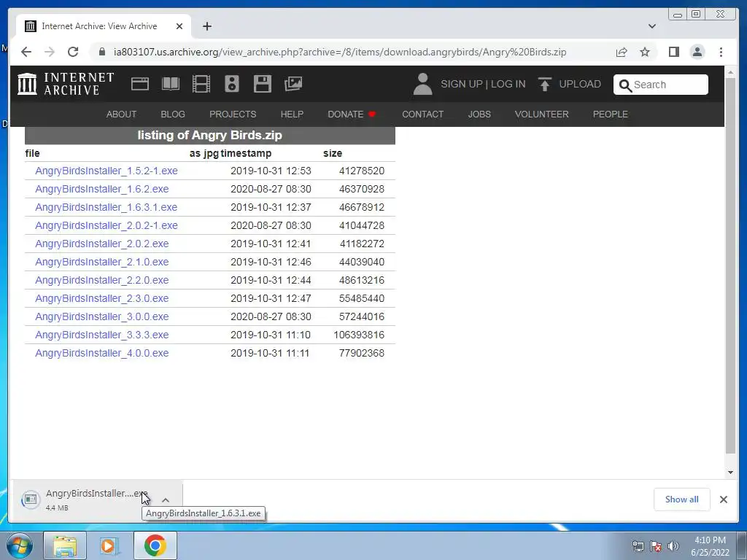Download AngryBirdsInstaller_4.0.0.exe

click(102, 354)
